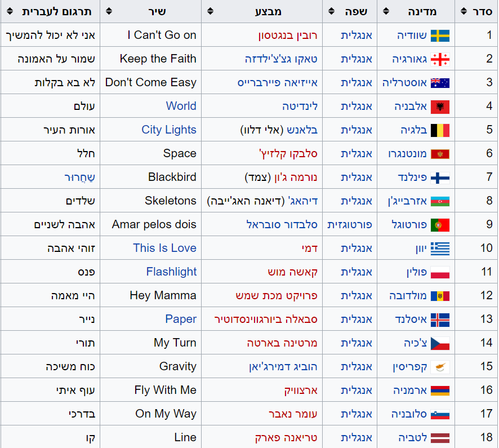Click the Czech Republic flag icon
499x448 pixels.
(440, 343)
